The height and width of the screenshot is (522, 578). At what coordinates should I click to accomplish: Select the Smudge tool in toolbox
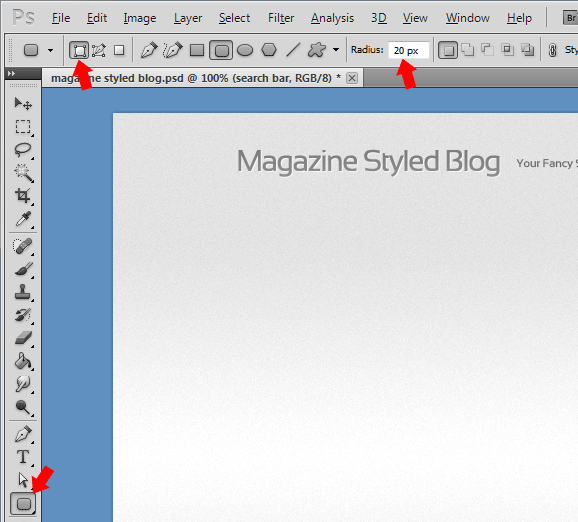[x=23, y=384]
